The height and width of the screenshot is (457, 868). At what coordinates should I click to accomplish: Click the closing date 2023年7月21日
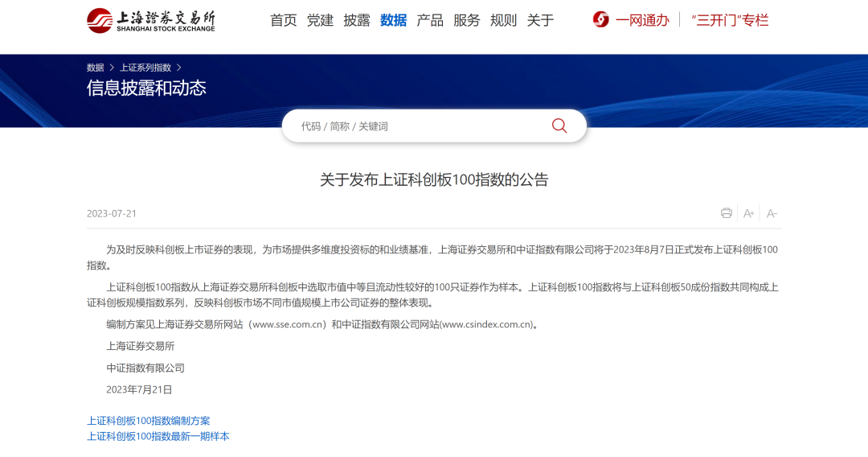(139, 390)
